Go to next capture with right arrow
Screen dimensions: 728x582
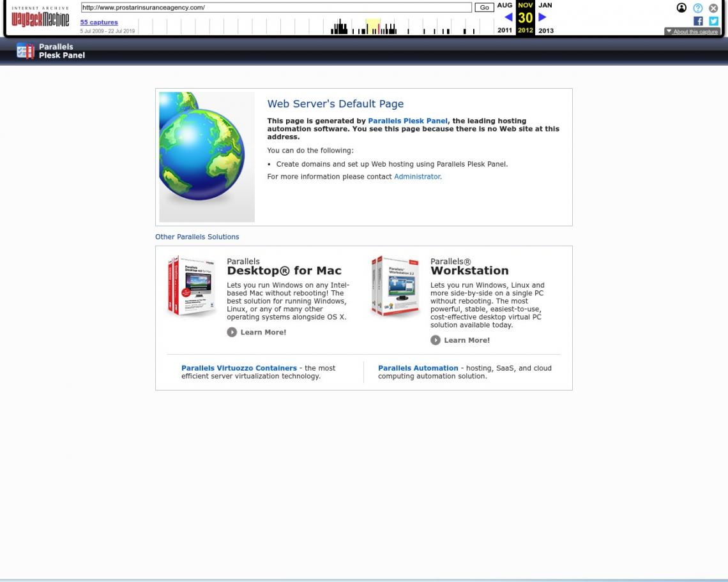pyautogui.click(x=542, y=17)
